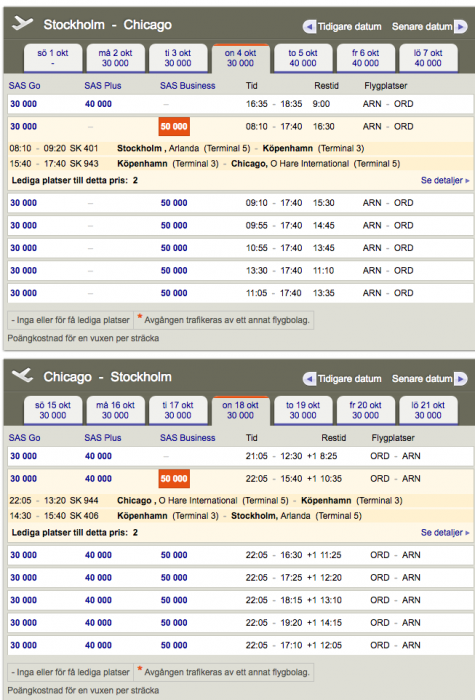Click SAS Business header in Stockholm - Chicago table
The height and width of the screenshot is (700, 475).
[x=188, y=86]
